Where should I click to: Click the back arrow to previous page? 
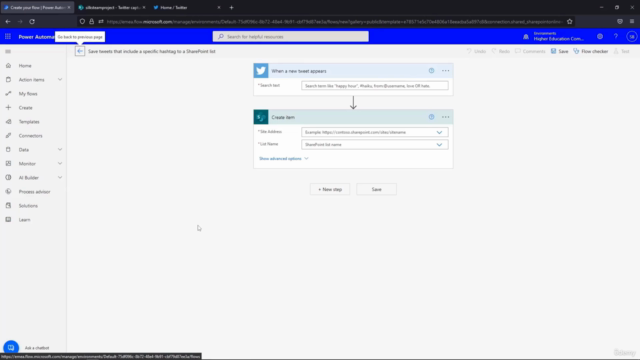tap(80, 51)
